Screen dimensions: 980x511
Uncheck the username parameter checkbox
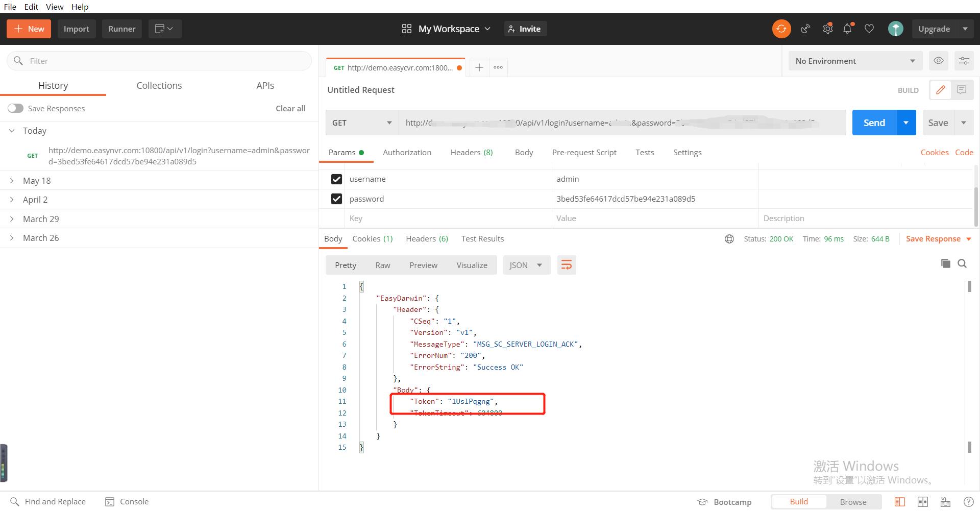(336, 179)
